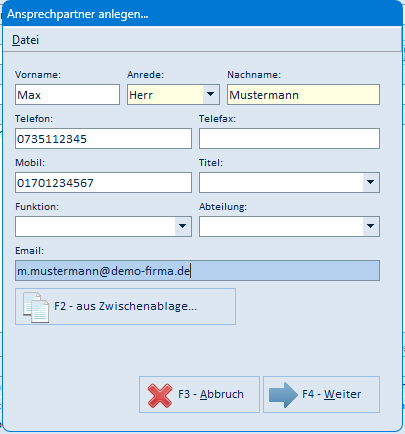This screenshot has width=405, height=434.
Task: Click the Nachname field with Mustermann
Action: point(303,95)
